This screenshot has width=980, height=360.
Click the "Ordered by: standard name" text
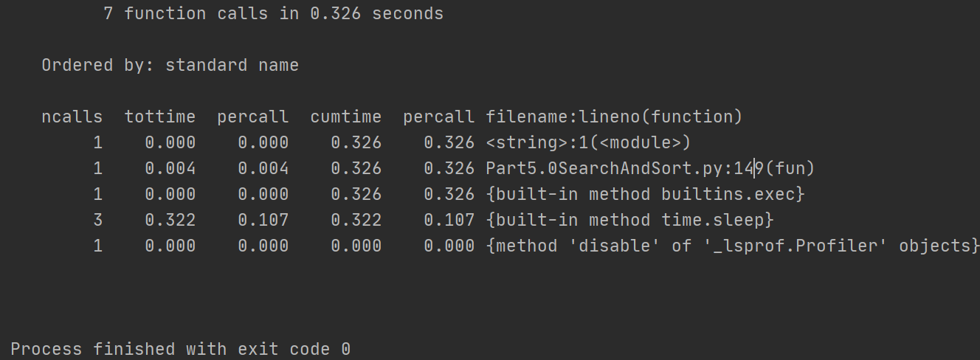(x=170, y=65)
